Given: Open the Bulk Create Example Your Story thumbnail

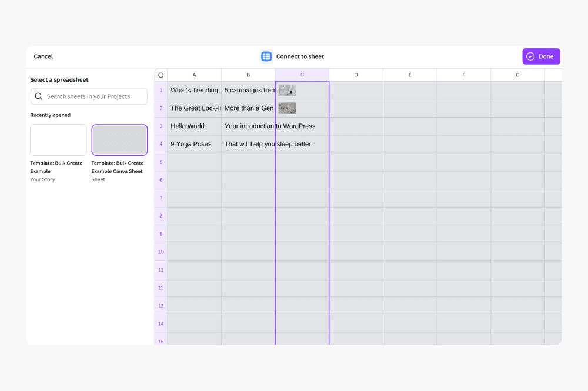Looking at the screenshot, I should point(58,140).
